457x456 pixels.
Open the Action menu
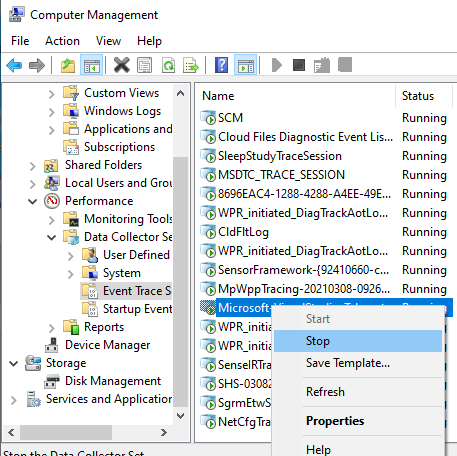pos(62,41)
